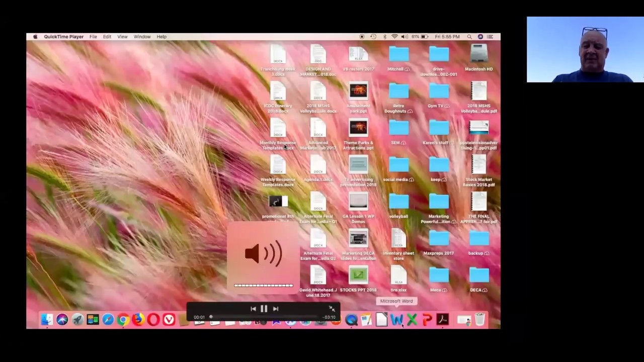Open the Trash in the Dock
Image resolution: width=644 pixels, height=362 pixels.
pos(479,319)
